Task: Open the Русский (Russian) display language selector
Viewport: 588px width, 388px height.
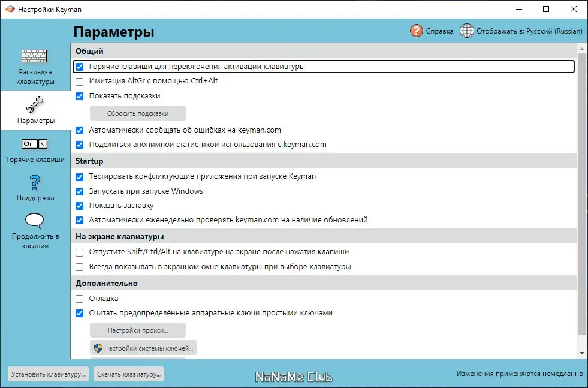Action: pos(529,31)
